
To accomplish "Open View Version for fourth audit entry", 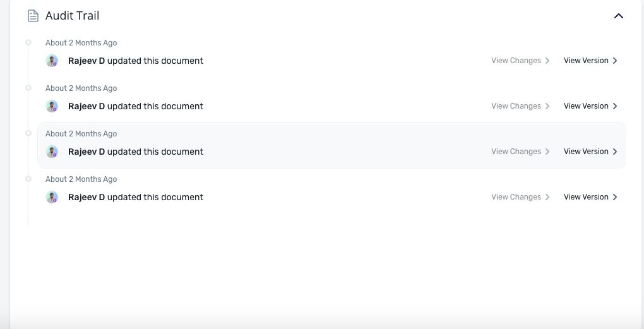I will [x=590, y=197].
